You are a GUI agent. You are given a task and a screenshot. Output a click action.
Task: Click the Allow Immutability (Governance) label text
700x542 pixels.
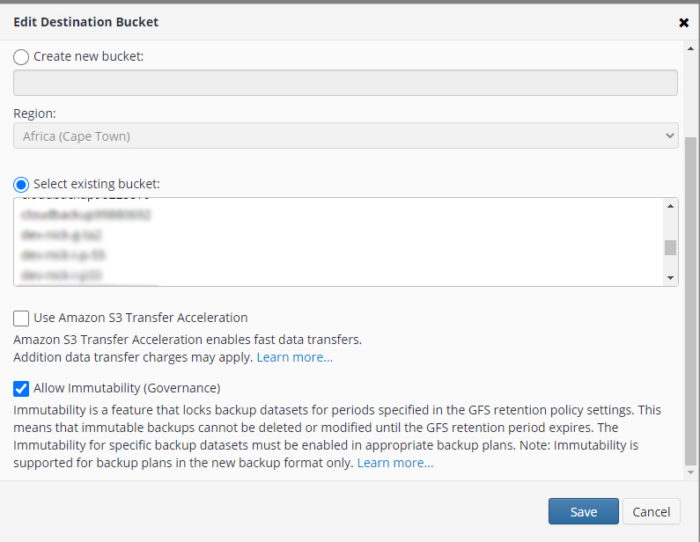pyautogui.click(x=127, y=388)
